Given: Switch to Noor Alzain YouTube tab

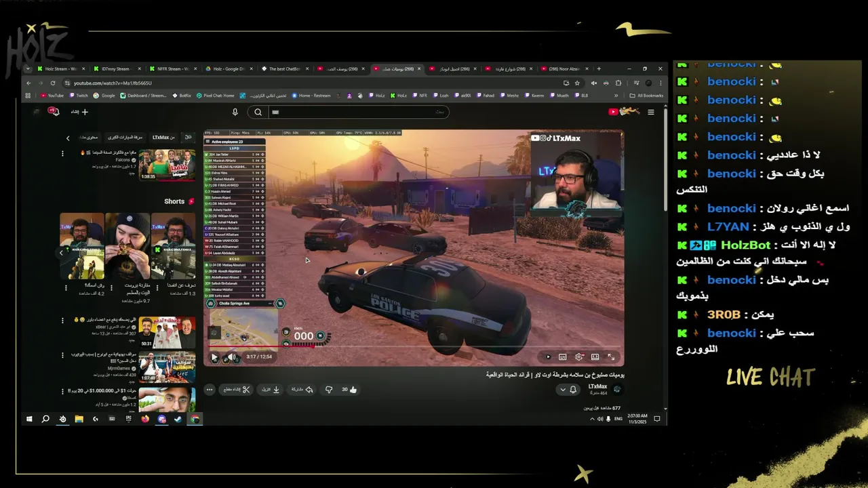Looking at the screenshot, I should pos(565,68).
